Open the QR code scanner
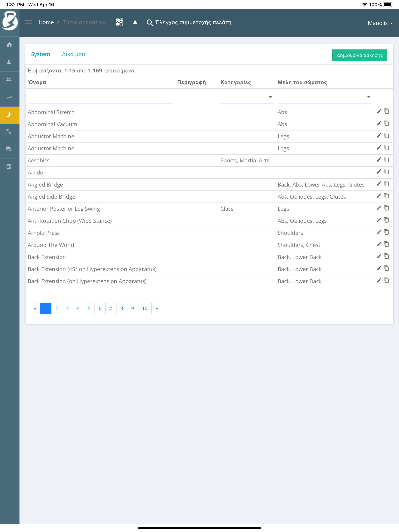The image size is (399, 532). (x=120, y=22)
